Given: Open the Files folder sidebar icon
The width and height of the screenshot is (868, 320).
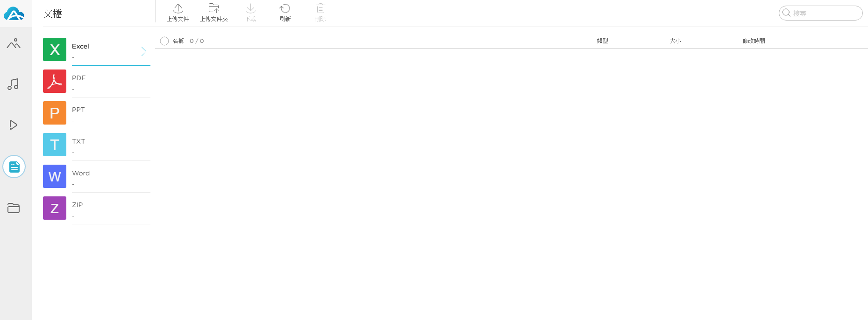Looking at the screenshot, I should [14, 208].
